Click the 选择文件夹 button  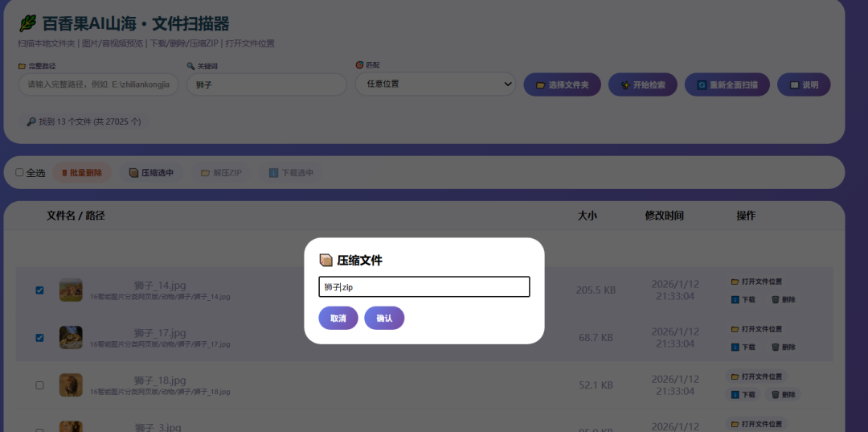pyautogui.click(x=562, y=84)
